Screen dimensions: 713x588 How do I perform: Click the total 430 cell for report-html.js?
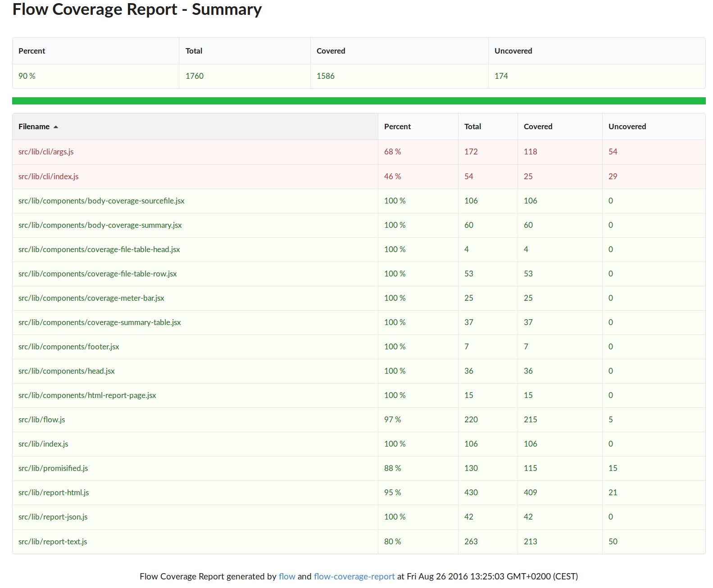tap(488, 493)
